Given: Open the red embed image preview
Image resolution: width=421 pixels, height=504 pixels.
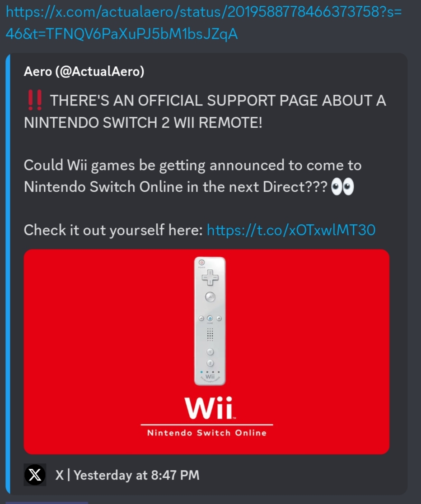Looking at the screenshot, I should (206, 351).
